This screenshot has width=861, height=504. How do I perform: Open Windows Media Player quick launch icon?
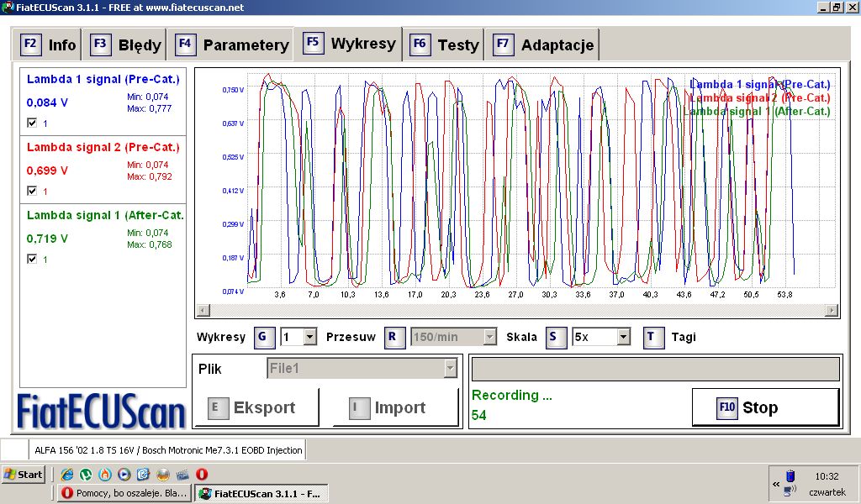coord(124,474)
